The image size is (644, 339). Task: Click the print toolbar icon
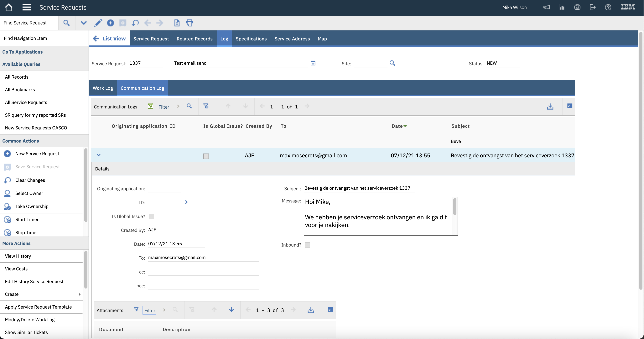pyautogui.click(x=190, y=23)
